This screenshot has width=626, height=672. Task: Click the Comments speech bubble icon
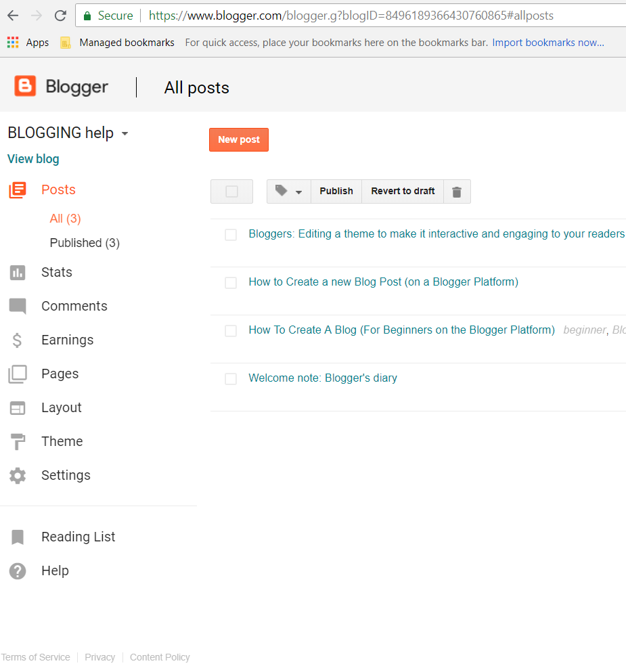(18, 307)
